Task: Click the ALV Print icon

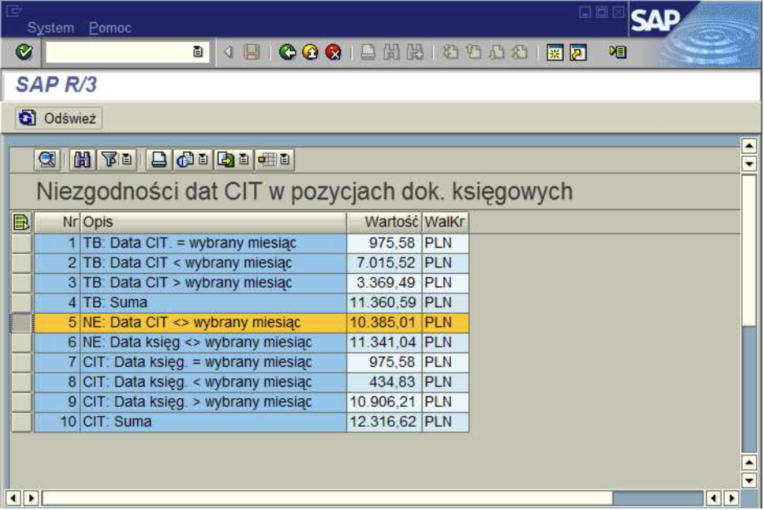Action: (x=159, y=160)
